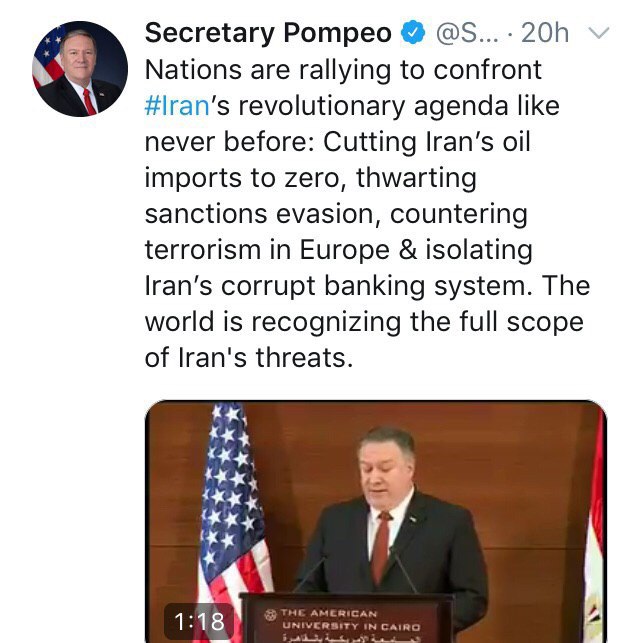Image resolution: width=640 pixels, height=643 pixels.
Task: Click the blue verified badge
Action: [412, 33]
